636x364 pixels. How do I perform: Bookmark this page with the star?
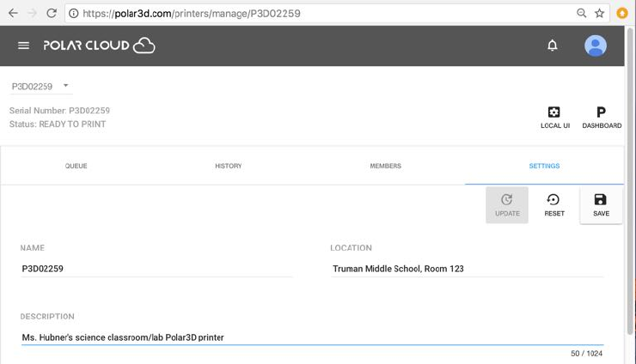tap(599, 14)
